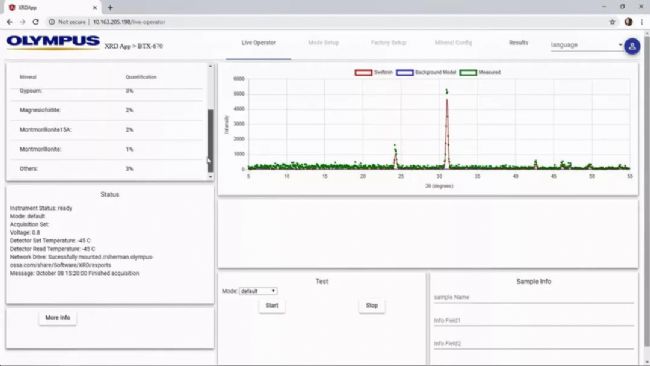Image resolution: width=650 pixels, height=366 pixels.
Task: Click the sample Name field
Action: 534,297
